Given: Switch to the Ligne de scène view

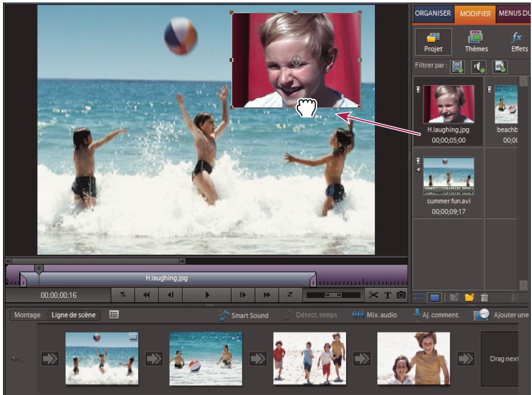Looking at the screenshot, I should point(73,315).
